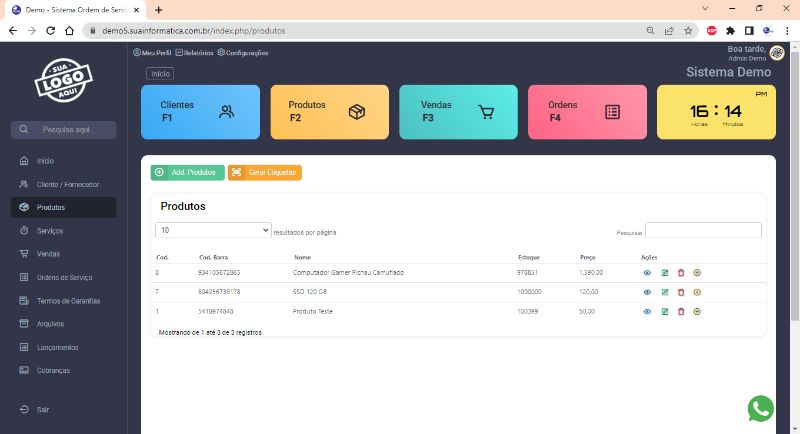The height and width of the screenshot is (434, 800).
Task: Click the Add. Produtos button
Action: coord(187,172)
